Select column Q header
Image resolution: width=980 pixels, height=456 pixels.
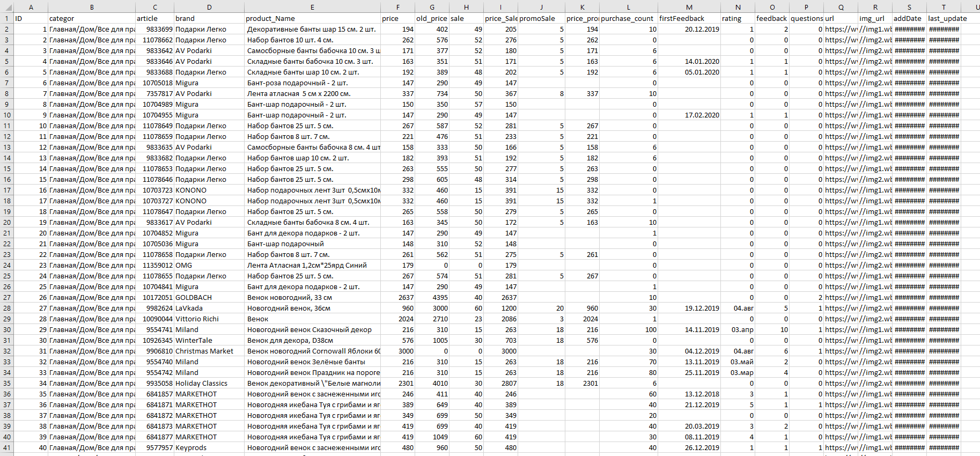click(x=841, y=7)
